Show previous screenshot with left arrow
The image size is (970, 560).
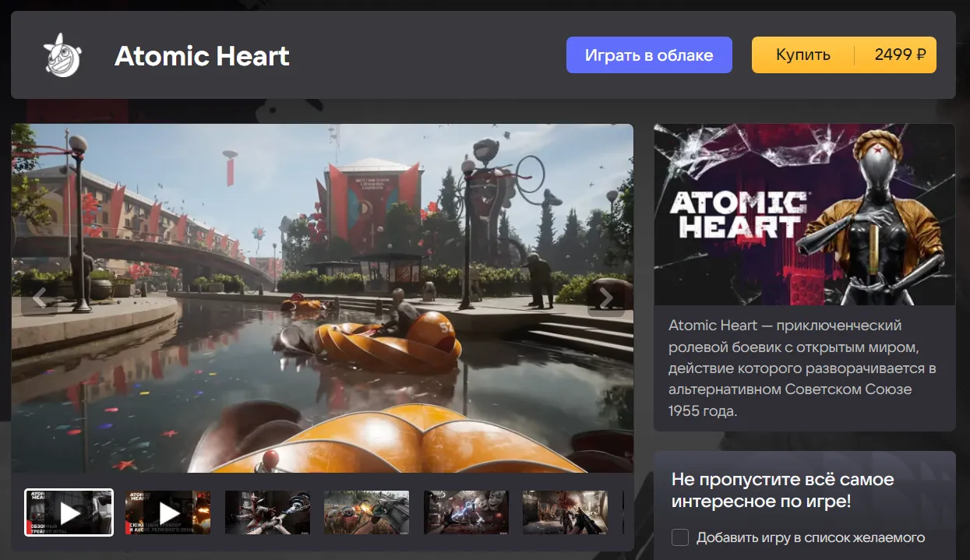(39, 298)
